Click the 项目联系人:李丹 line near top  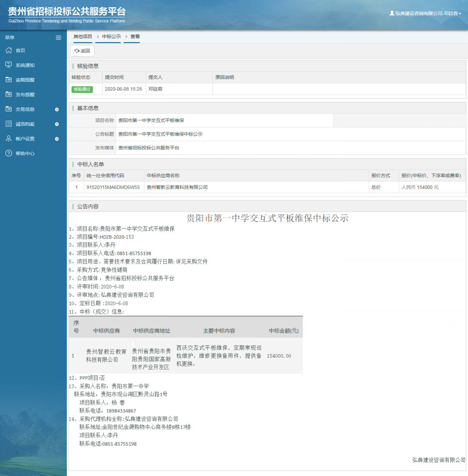pyautogui.click(x=92, y=245)
